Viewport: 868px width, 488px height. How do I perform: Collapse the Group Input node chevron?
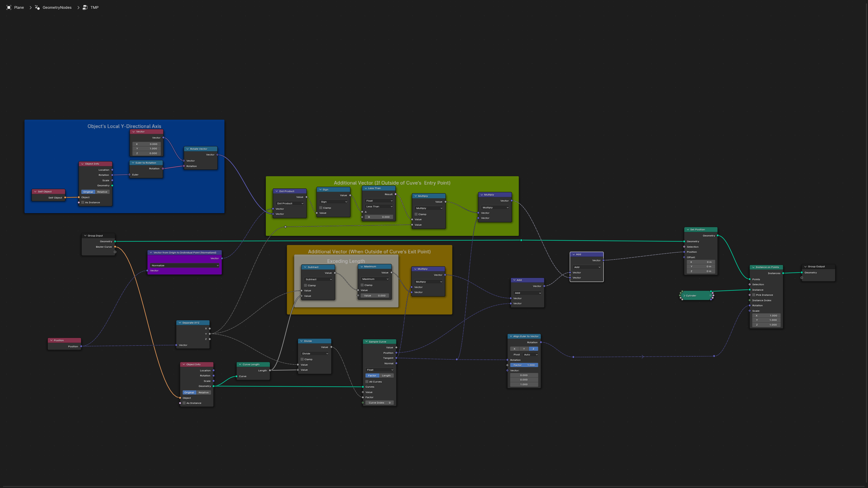pyautogui.click(x=85, y=236)
